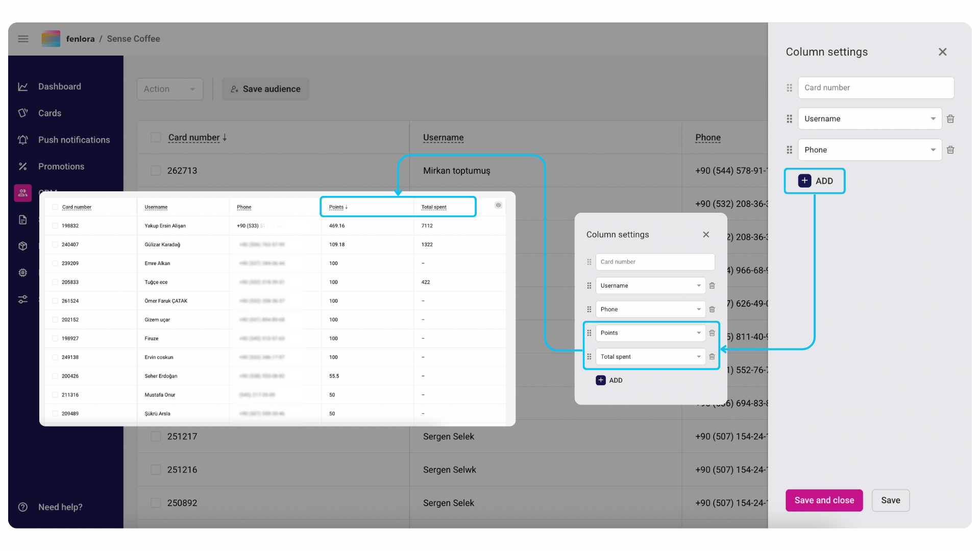Click the highlighted CRM people icon in the sidebar
980x551 pixels.
pos(23,193)
